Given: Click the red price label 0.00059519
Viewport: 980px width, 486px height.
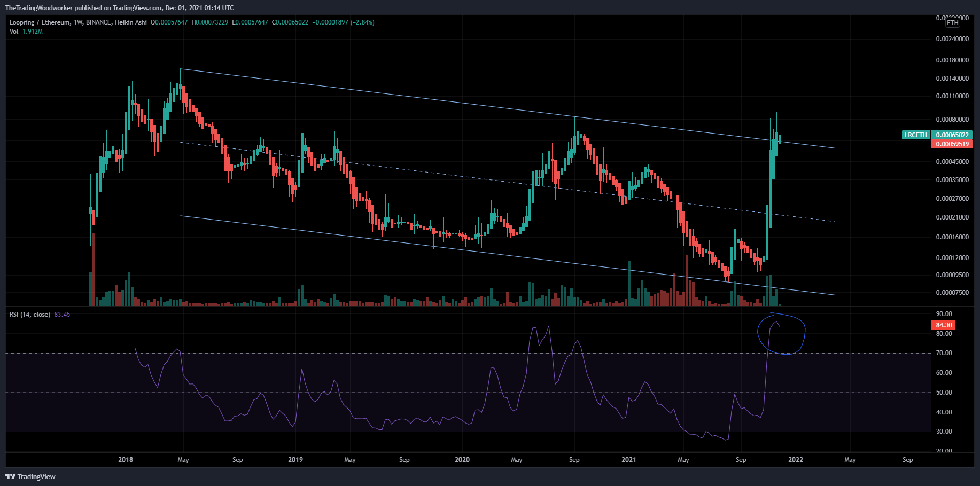Looking at the screenshot, I should (952, 144).
